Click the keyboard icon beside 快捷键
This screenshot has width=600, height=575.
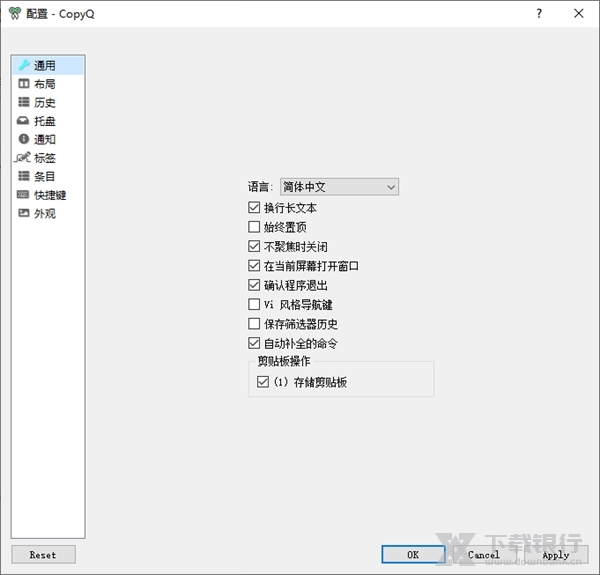23,194
